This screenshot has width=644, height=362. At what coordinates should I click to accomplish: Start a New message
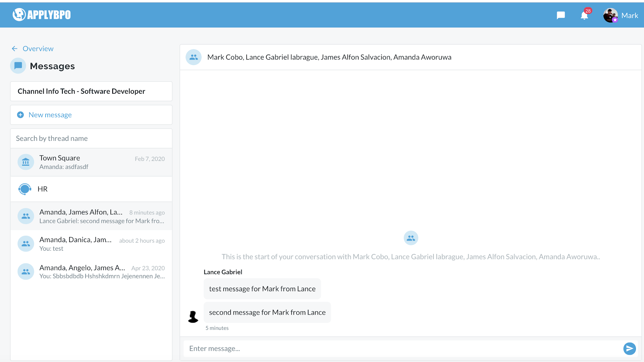click(50, 115)
